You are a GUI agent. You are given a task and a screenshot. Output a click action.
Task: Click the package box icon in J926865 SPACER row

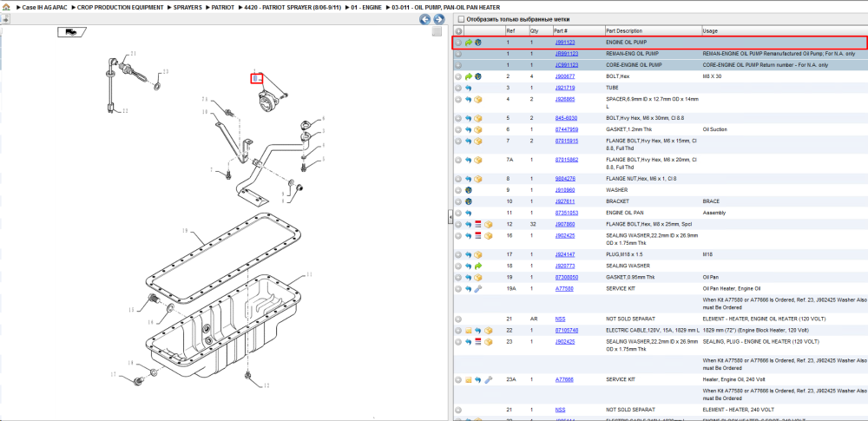477,100
